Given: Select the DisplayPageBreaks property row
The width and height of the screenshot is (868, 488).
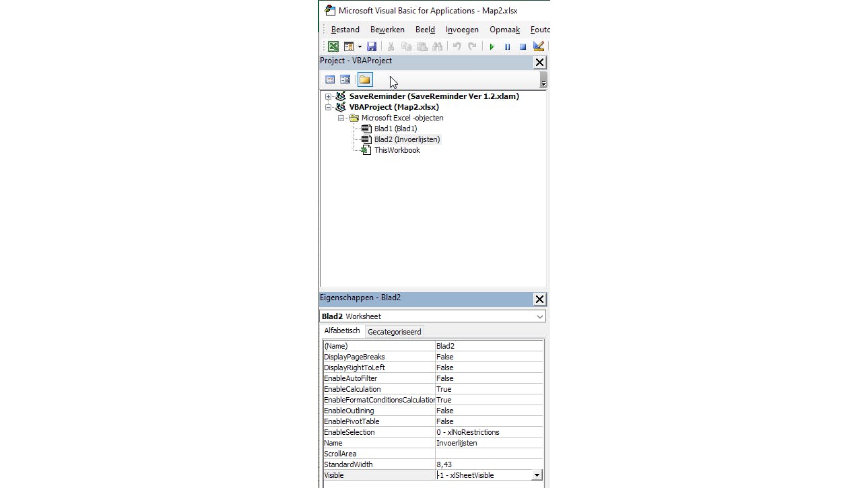Looking at the screenshot, I should (x=433, y=357).
